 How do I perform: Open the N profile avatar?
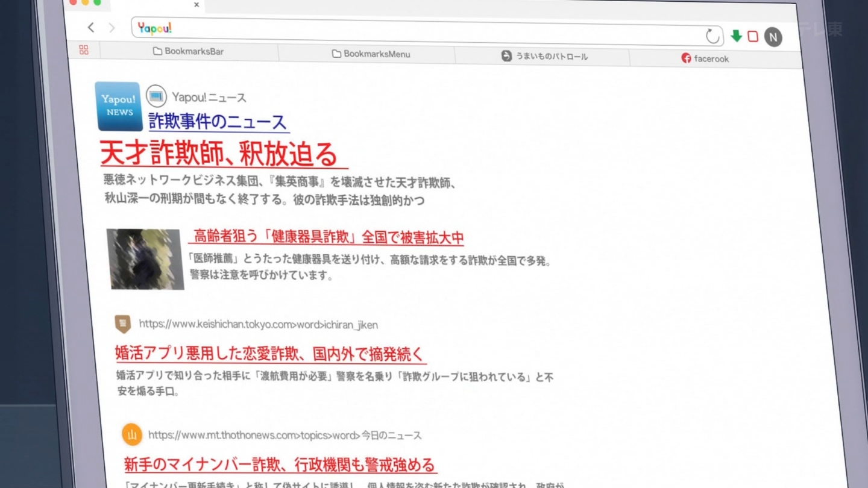[x=773, y=37]
